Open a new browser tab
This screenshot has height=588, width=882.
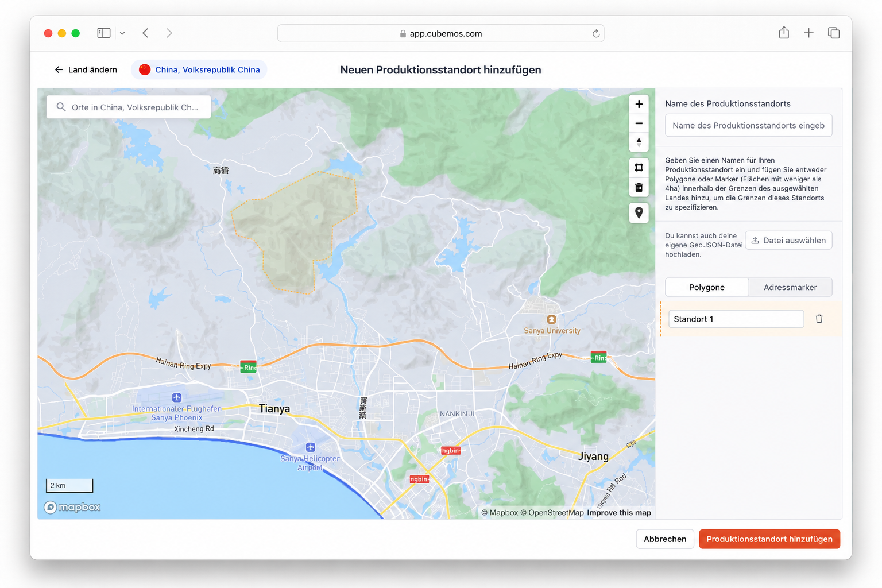pyautogui.click(x=808, y=33)
